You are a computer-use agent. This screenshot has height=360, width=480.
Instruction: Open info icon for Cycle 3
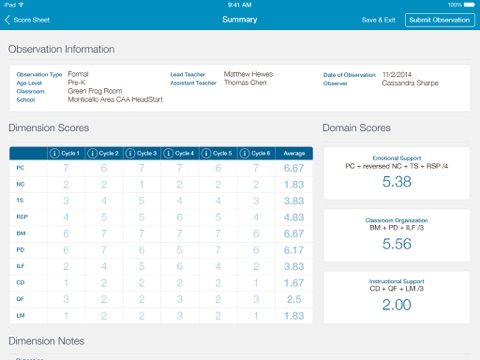(x=130, y=153)
